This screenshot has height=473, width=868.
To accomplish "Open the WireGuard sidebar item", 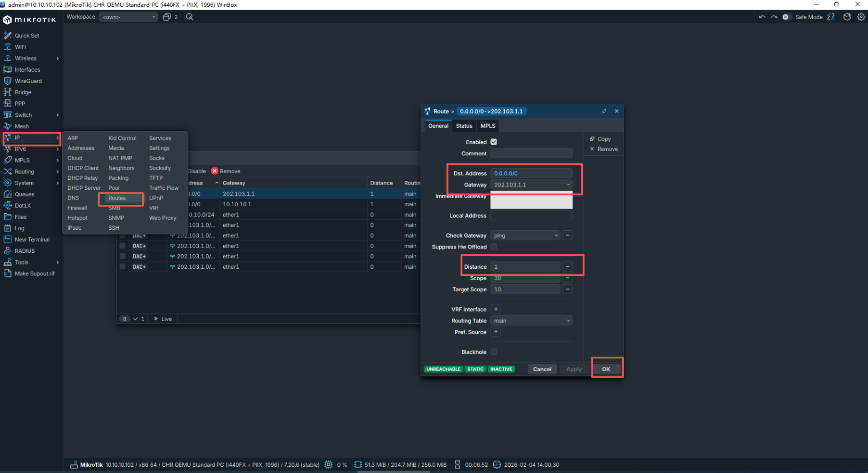I will (28, 81).
